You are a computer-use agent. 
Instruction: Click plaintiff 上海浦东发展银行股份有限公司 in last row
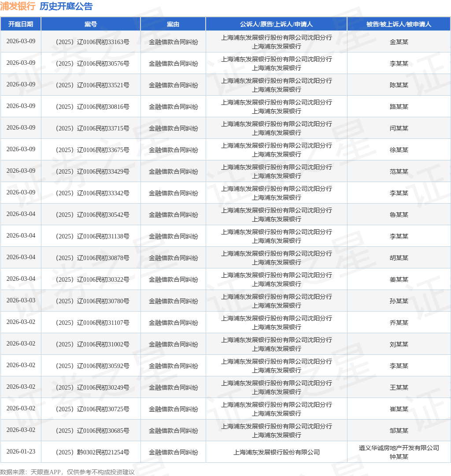coord(276,452)
